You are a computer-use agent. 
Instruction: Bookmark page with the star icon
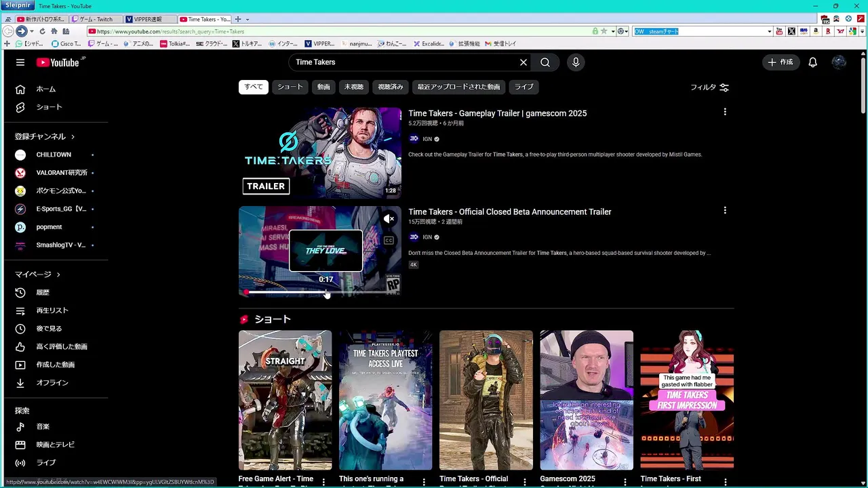pyautogui.click(x=604, y=31)
